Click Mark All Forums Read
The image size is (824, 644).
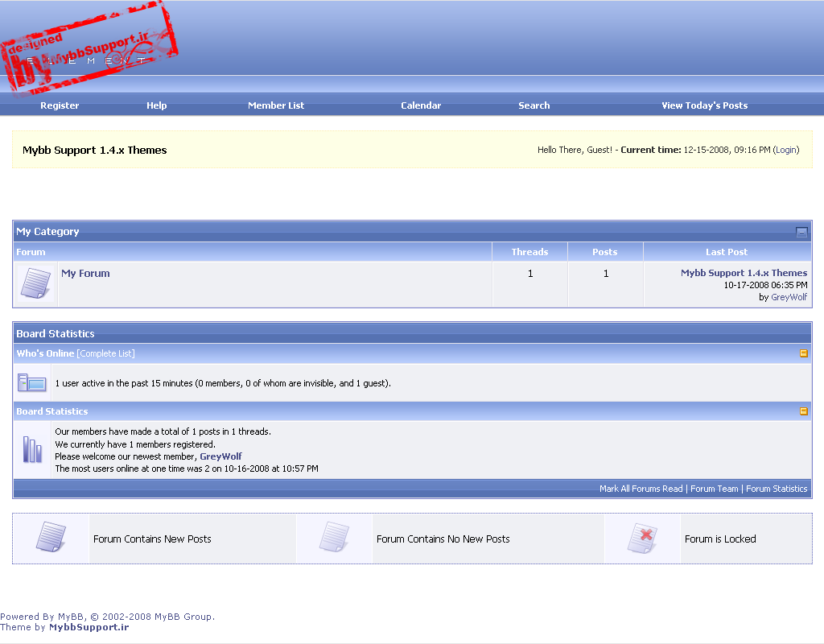point(641,489)
